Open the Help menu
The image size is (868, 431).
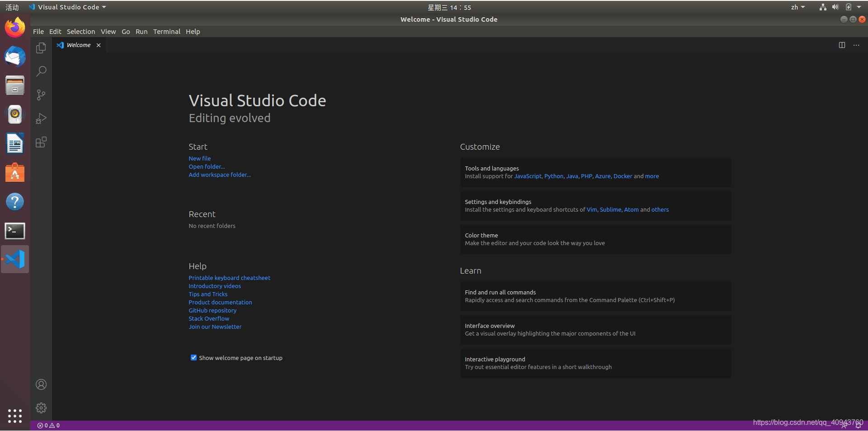tap(193, 32)
